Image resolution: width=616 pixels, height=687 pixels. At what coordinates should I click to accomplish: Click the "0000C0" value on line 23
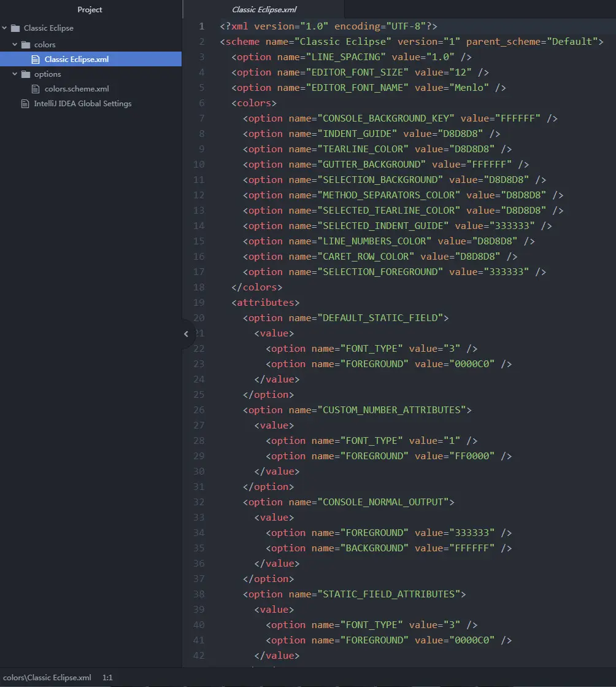(472, 363)
